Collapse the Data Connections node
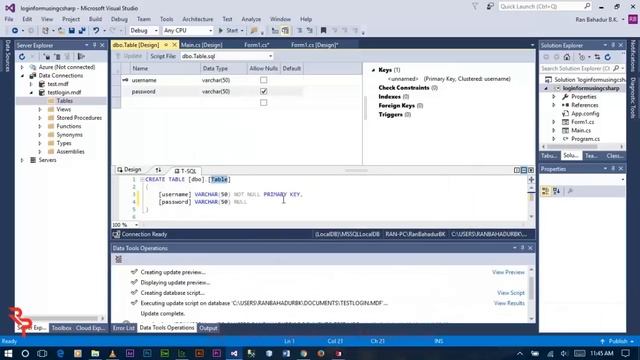This screenshot has height=360, width=640. 22,76
